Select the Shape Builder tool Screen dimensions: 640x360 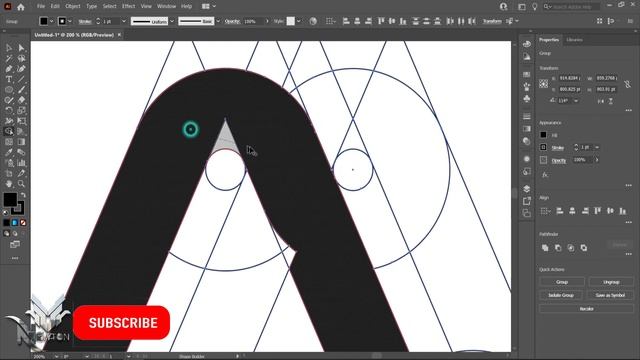pos(9,131)
